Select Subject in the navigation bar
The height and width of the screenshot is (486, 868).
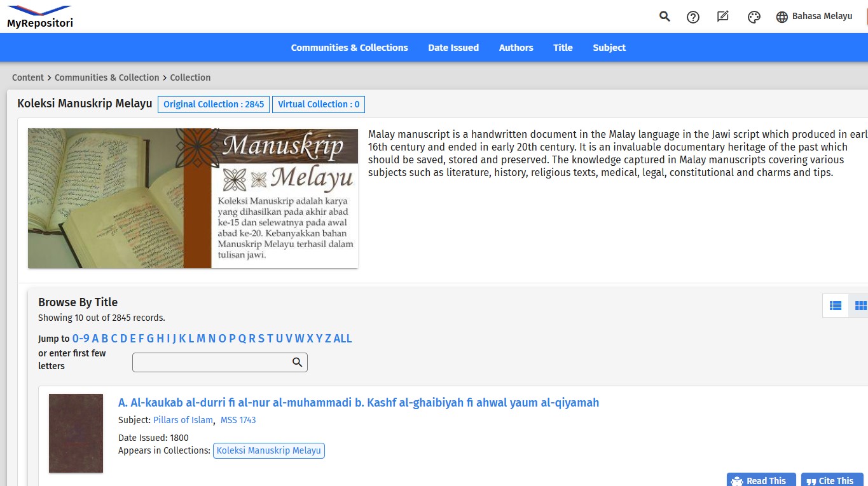[609, 48]
